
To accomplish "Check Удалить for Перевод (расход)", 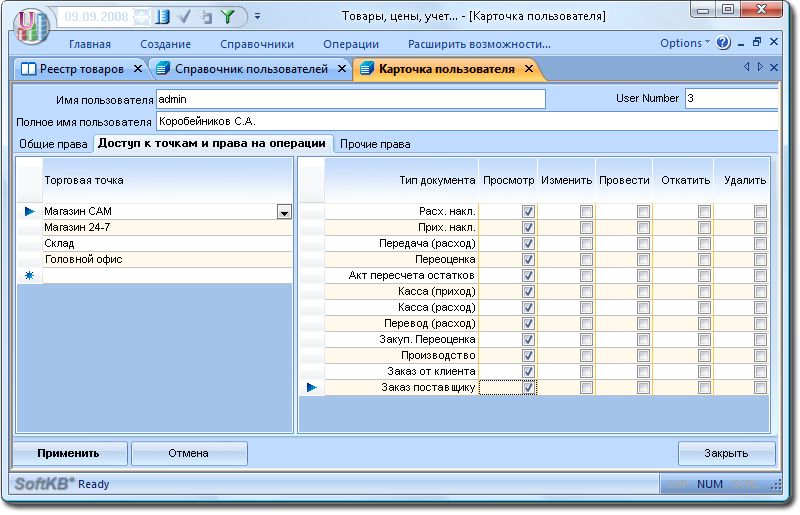I will click(x=760, y=324).
